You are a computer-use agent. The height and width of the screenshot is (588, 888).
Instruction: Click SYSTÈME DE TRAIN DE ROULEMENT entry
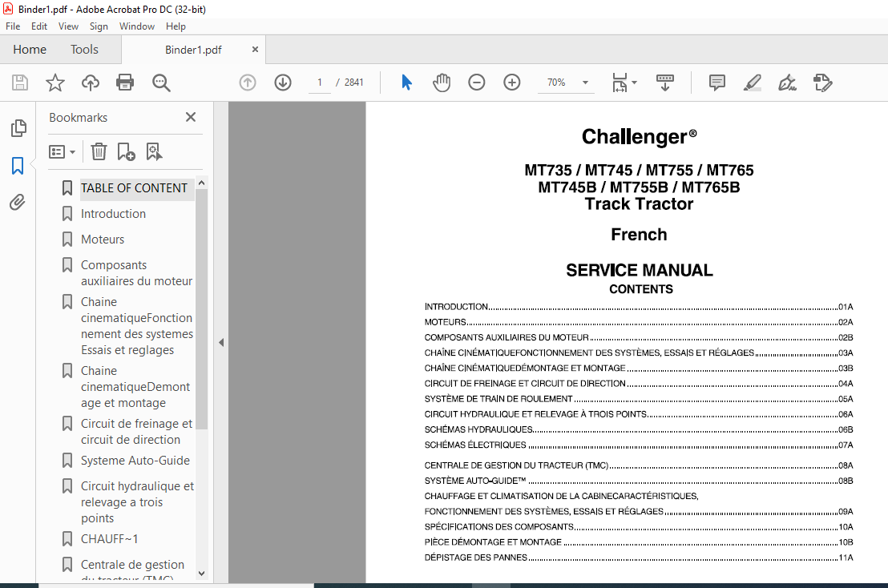click(638, 399)
